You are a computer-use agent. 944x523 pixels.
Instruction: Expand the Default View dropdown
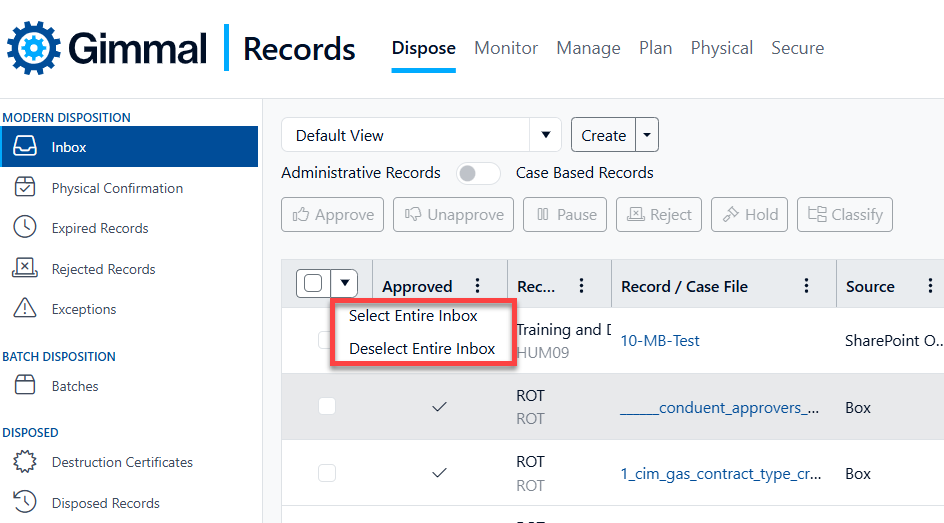click(x=545, y=135)
